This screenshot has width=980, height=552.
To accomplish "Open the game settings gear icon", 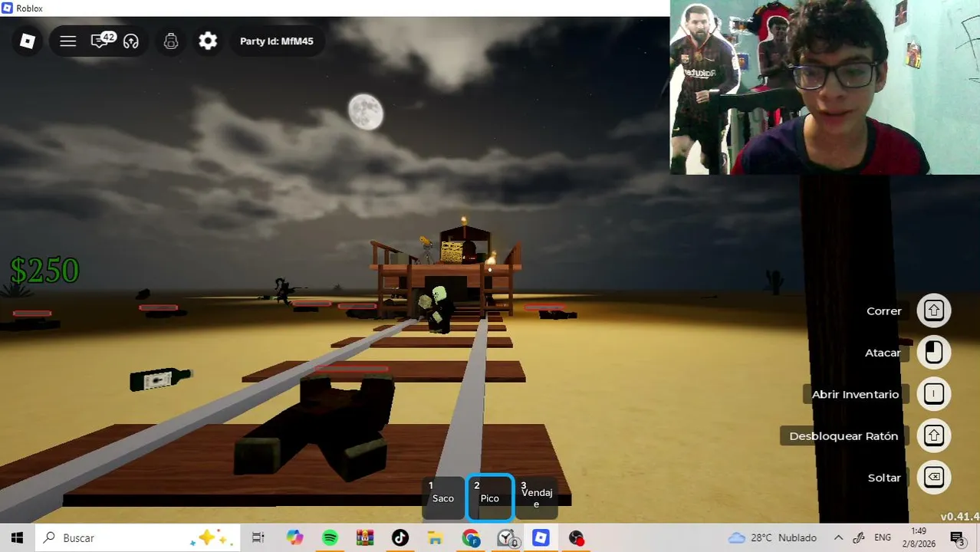I will coord(208,41).
